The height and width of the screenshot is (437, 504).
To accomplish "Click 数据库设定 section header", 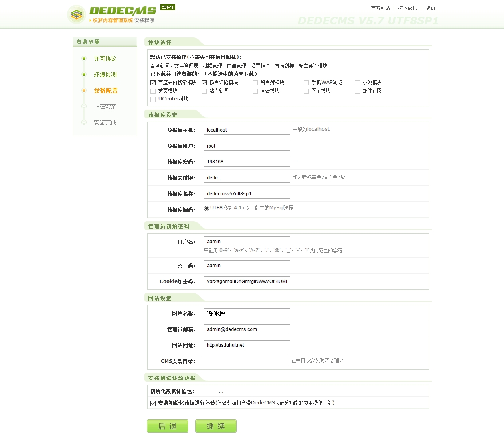I will click(x=163, y=115).
